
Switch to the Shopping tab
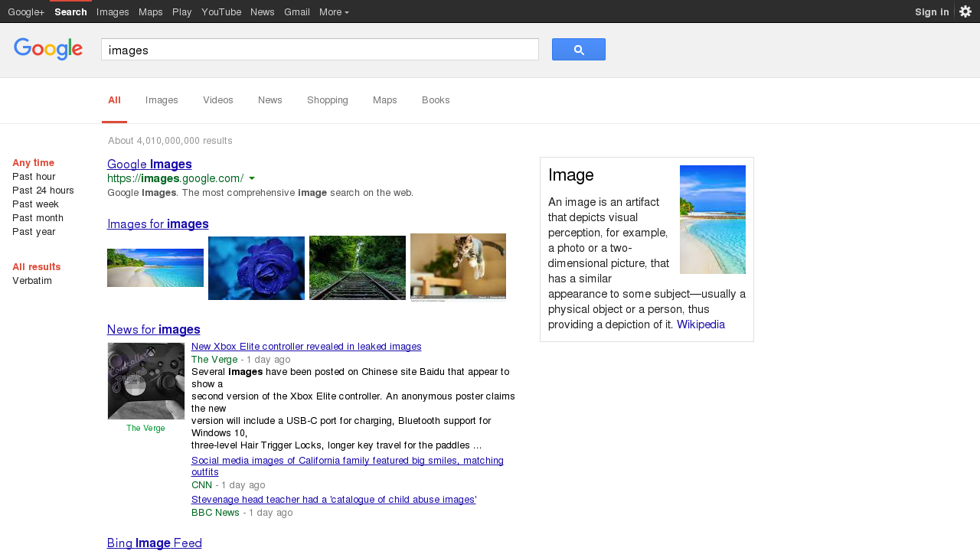328,100
